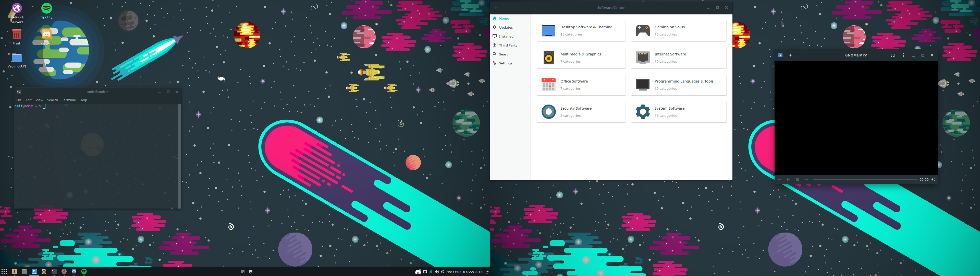Open Internet Software category
Screen dimensions: 980x276
pyautogui.click(x=678, y=57)
